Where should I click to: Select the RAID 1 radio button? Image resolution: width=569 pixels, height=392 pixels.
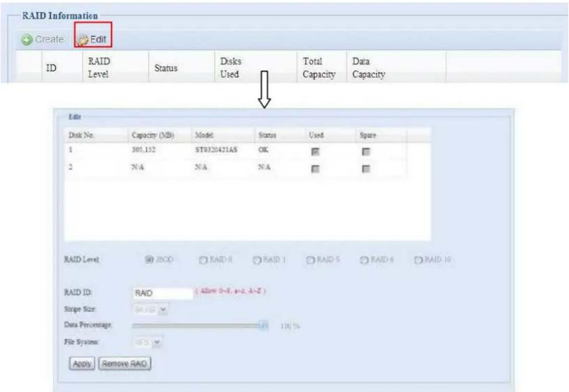pyautogui.click(x=256, y=260)
